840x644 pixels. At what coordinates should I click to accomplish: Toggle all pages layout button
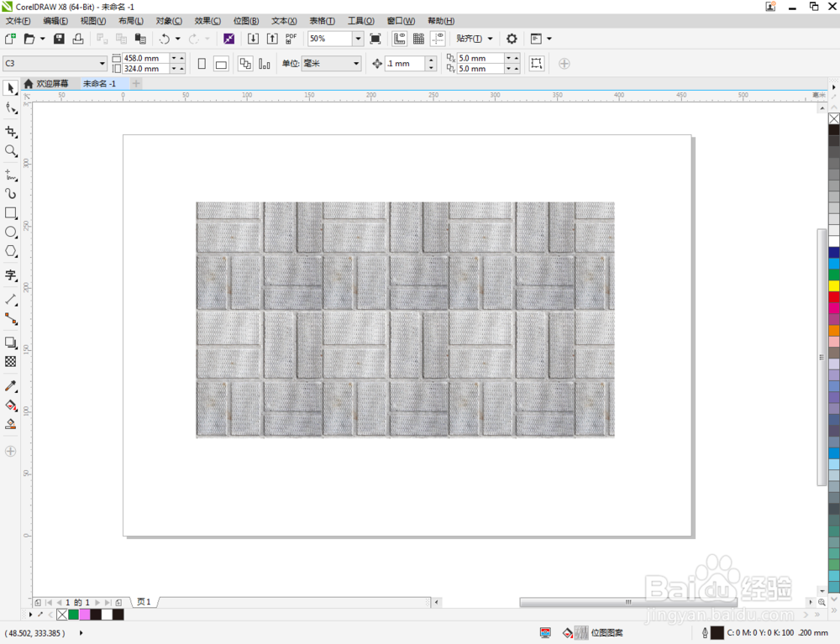coord(245,64)
